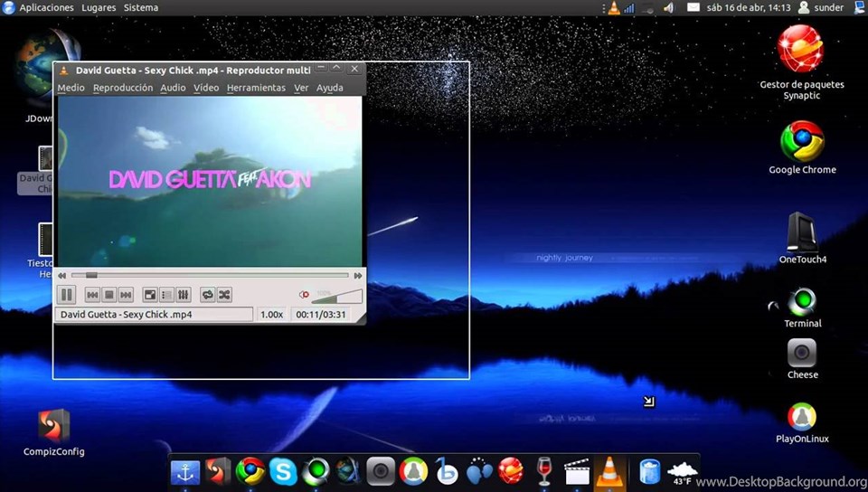The image size is (868, 492).
Task: Open the 43°F weather applet in the dock
Action: click(682, 473)
